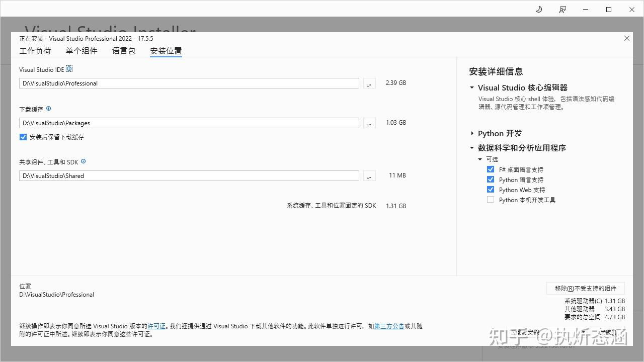
Task: Expand the Python 开发 section
Action: click(x=472, y=133)
